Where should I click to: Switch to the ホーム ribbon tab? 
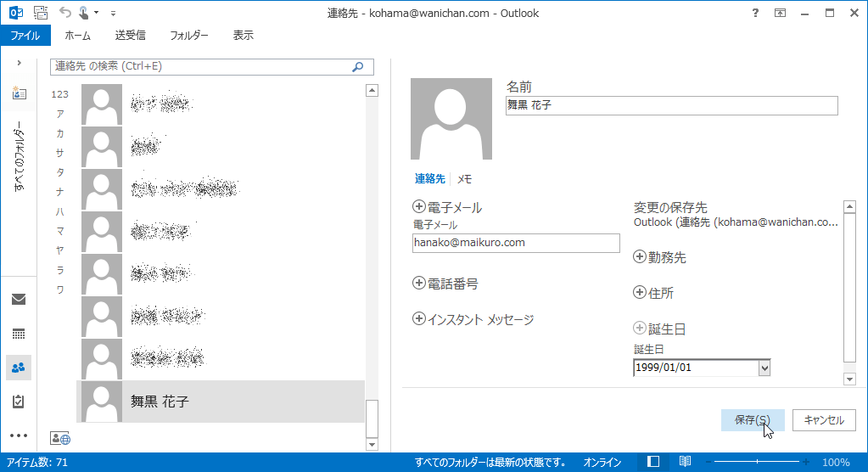coord(77,36)
